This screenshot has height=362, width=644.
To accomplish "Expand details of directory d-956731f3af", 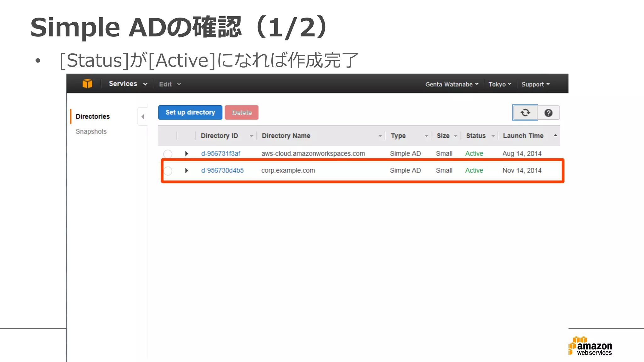I will [186, 154].
